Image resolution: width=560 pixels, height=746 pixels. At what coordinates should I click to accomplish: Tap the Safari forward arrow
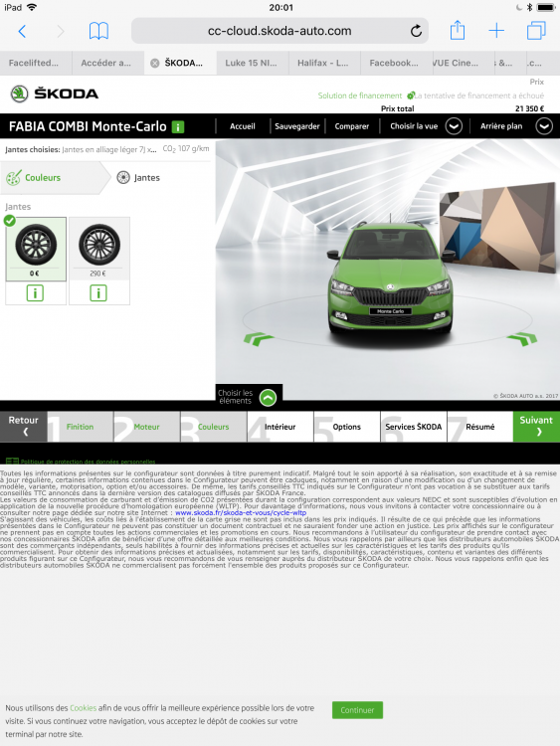click(61, 32)
